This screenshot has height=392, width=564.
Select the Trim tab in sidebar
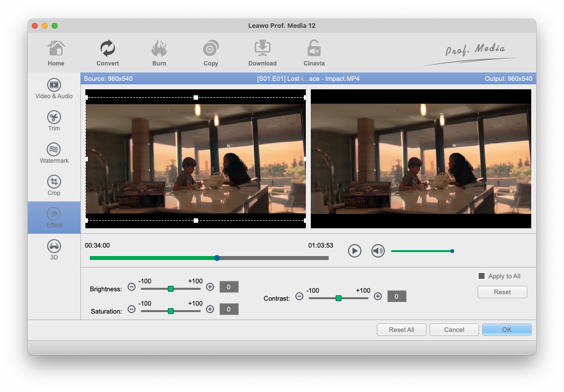(54, 121)
